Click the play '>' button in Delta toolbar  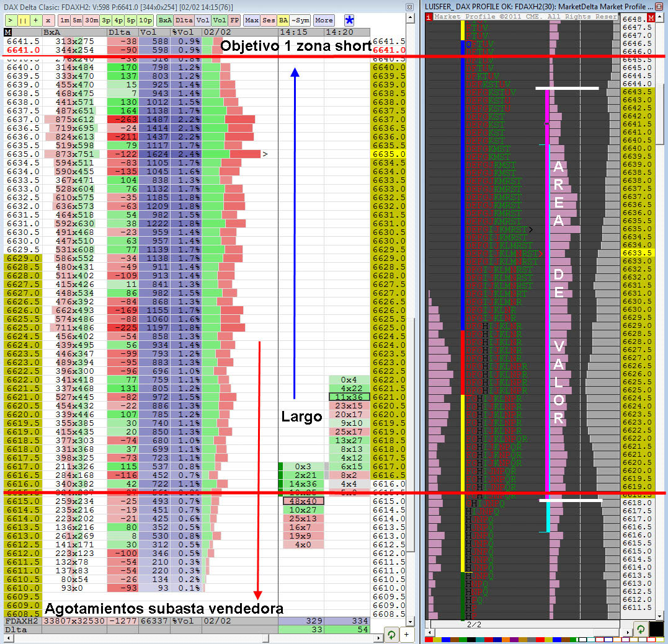point(10,20)
